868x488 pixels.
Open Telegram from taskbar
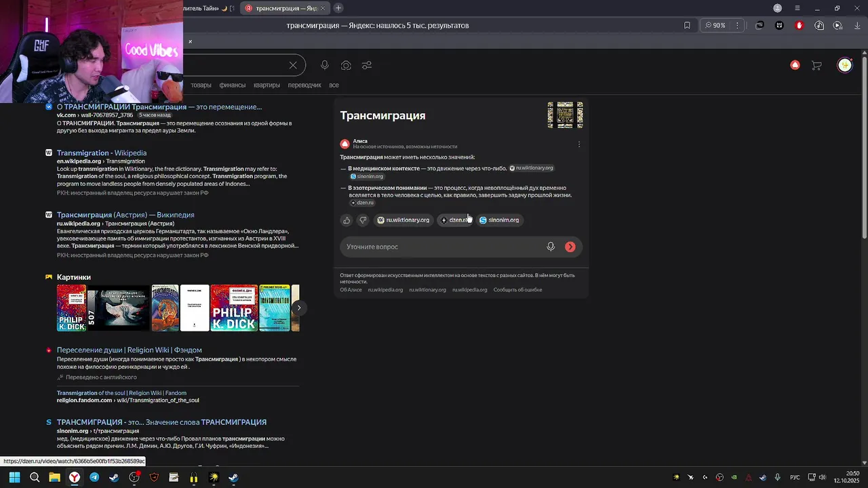(94, 477)
